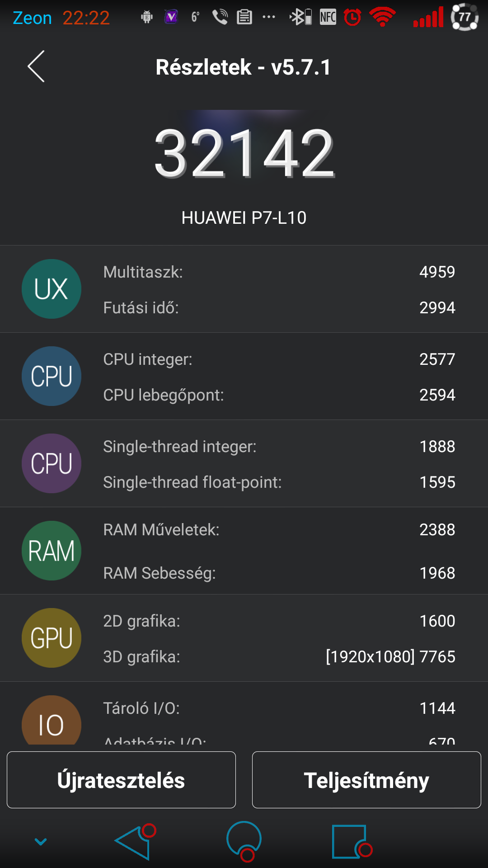The width and height of the screenshot is (488, 868).
Task: Tap the battery 77 indicator
Action: 465,17
